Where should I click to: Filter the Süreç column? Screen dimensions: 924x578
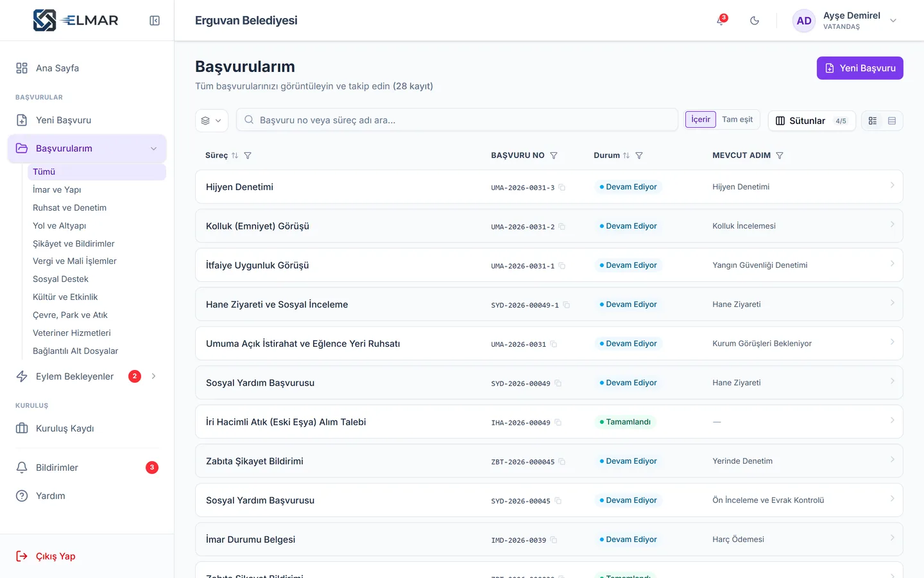pyautogui.click(x=248, y=155)
